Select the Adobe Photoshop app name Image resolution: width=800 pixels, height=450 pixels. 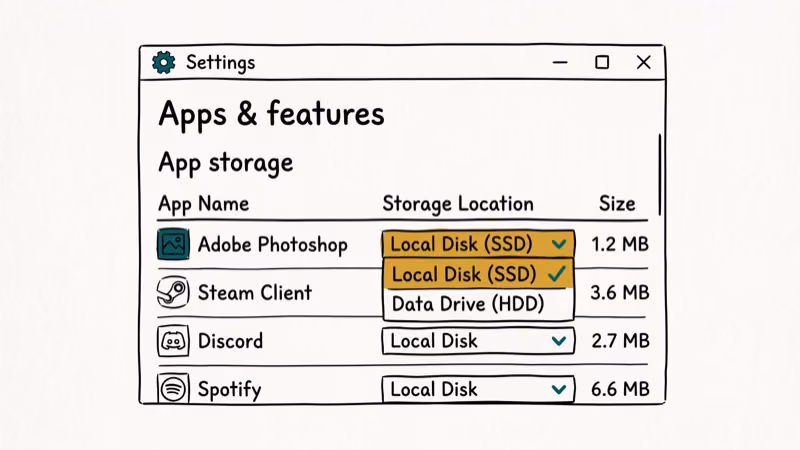272,244
